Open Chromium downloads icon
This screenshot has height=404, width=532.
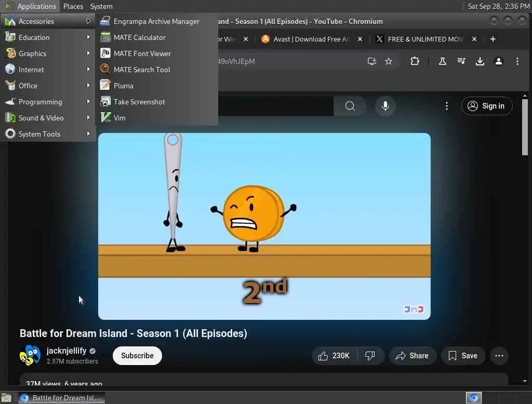point(480,61)
